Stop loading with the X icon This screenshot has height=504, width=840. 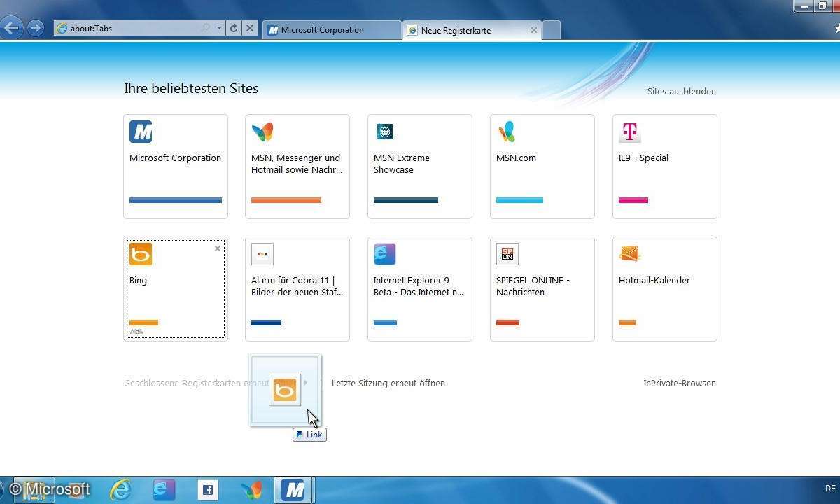250,29
